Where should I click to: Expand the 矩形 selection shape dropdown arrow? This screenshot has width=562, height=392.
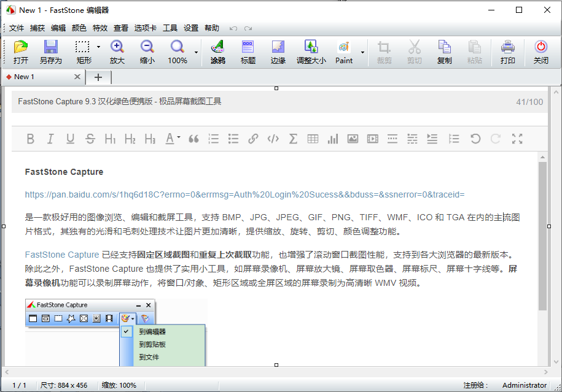pos(98,47)
